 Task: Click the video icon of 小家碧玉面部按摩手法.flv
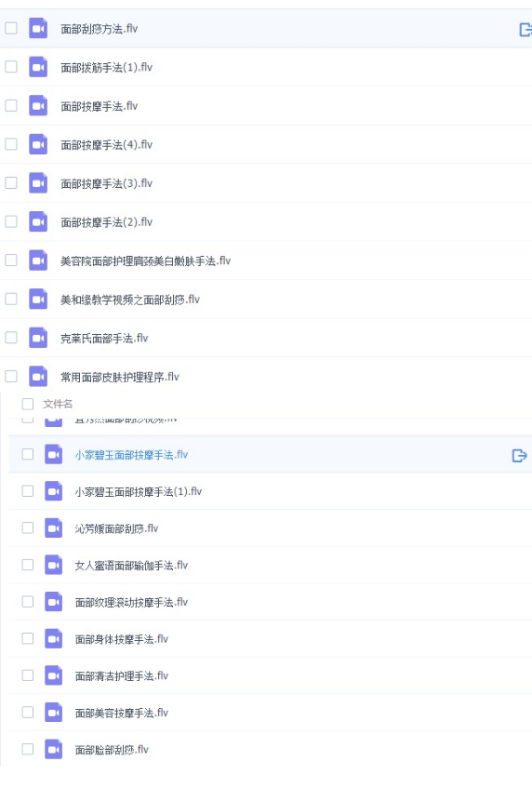(54, 454)
